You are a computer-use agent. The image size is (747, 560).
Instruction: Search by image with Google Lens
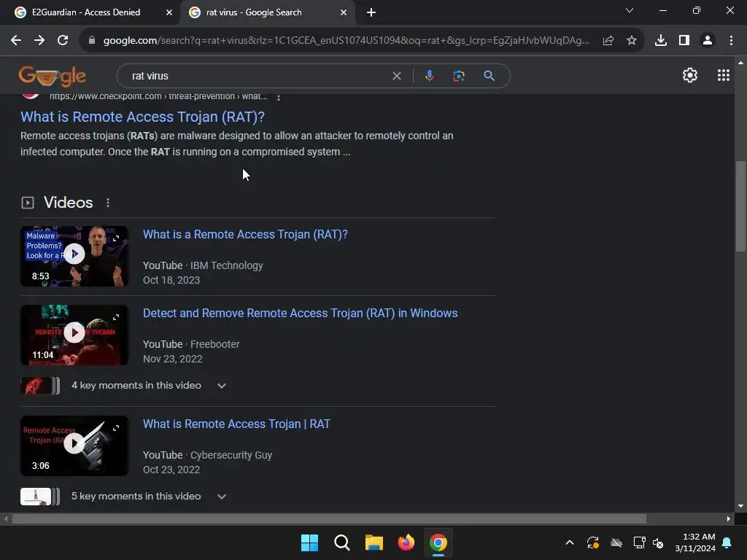pyautogui.click(x=459, y=76)
